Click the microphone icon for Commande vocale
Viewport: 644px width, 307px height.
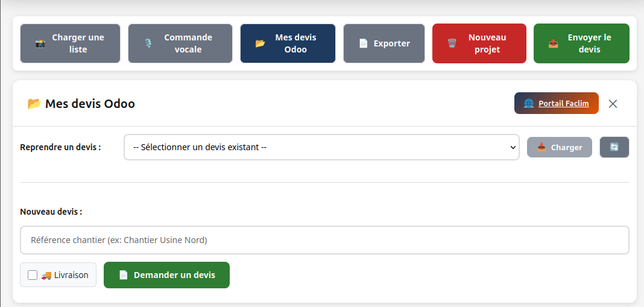click(148, 43)
